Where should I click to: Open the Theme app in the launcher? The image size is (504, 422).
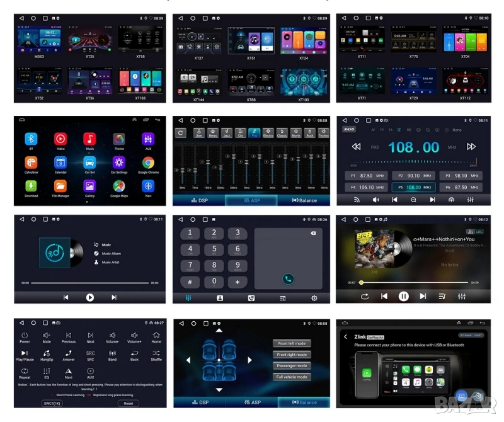coord(119,139)
